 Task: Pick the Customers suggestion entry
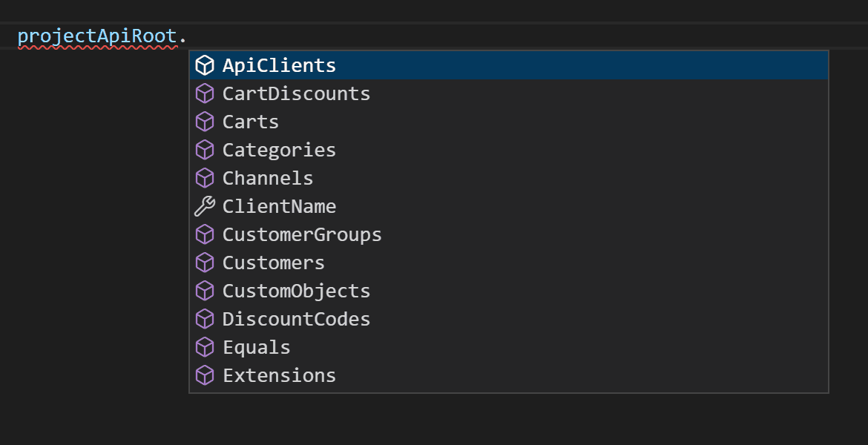[273, 263]
